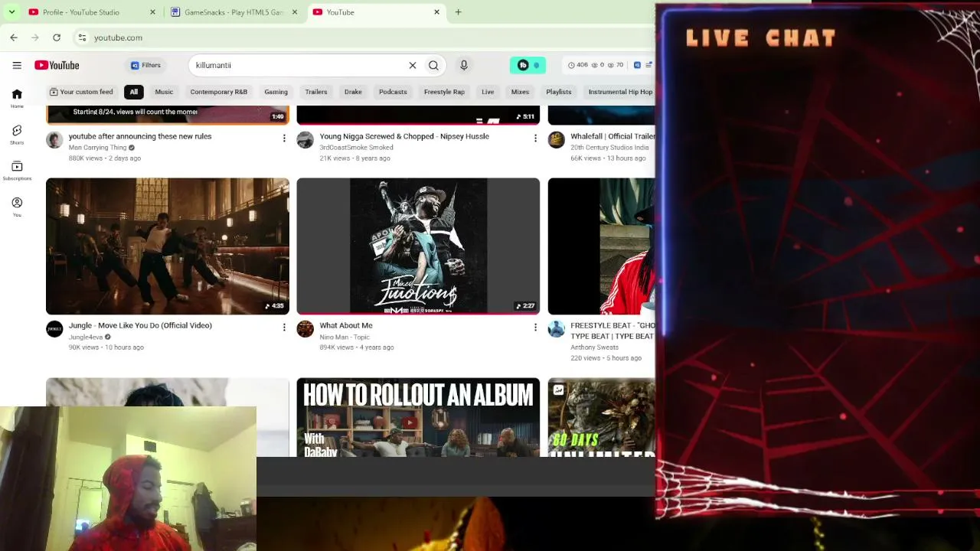Open options for 'youtube after announcing these new rules'
Viewport: 980px width, 551px height.
(284, 139)
